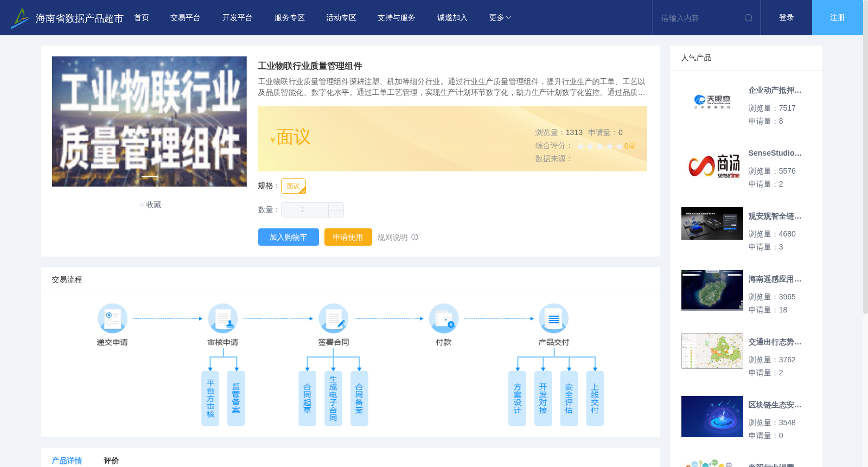Click the info icon next to 规则说明
Viewport: 868px width, 467px height.
coord(415,237)
